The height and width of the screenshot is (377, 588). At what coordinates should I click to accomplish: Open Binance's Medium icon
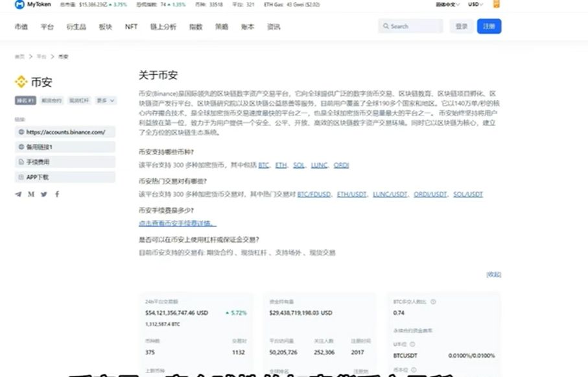30,194
